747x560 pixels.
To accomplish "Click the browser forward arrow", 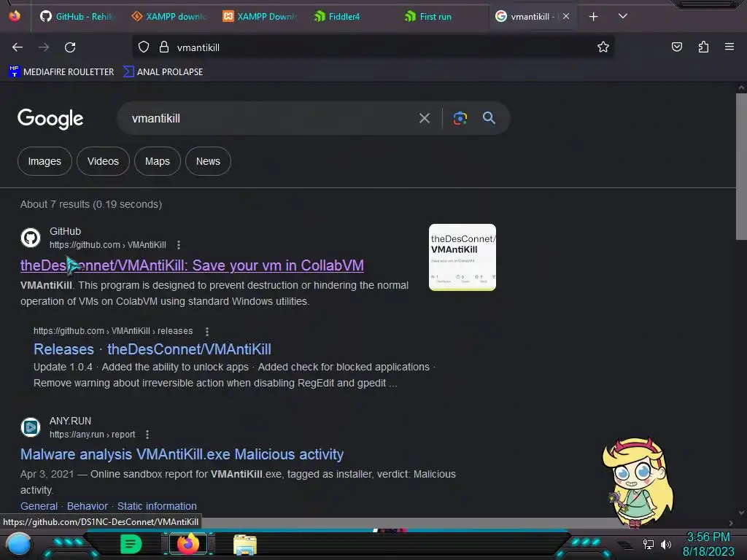I will pyautogui.click(x=44, y=47).
